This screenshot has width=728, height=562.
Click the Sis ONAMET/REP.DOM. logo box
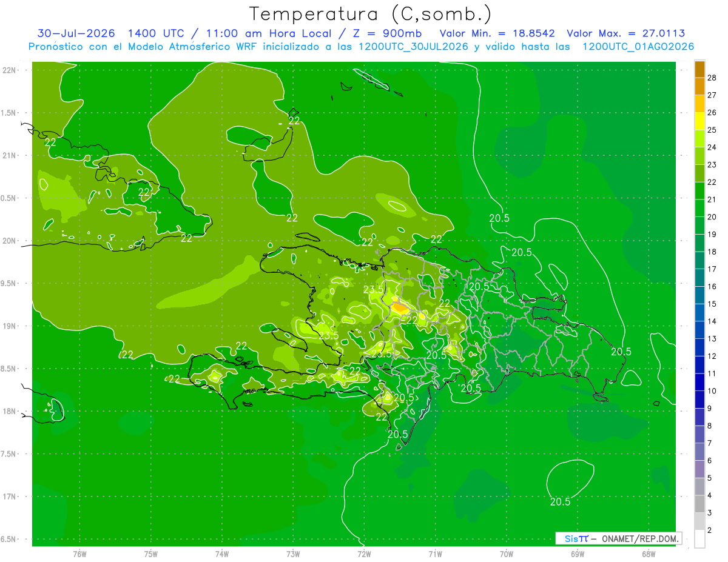coord(618,538)
